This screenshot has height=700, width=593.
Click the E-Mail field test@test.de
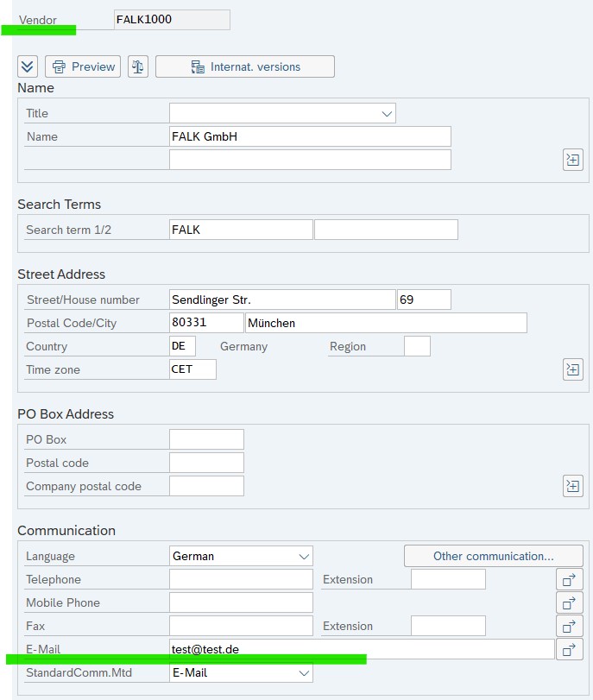(x=362, y=649)
